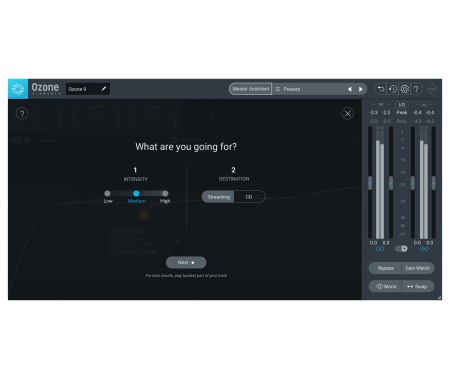Image resolution: width=450 pixels, height=380 pixels.
Task: Go to next preset with right arrow
Action: point(360,89)
